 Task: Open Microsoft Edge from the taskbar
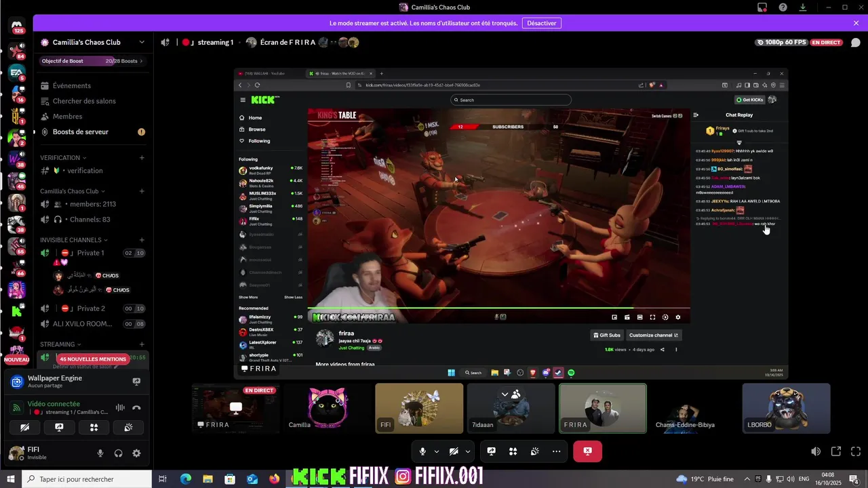186,479
